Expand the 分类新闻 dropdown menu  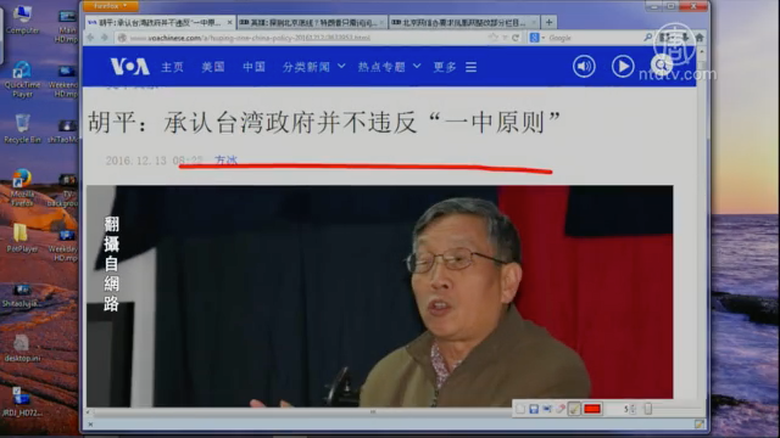[313, 67]
